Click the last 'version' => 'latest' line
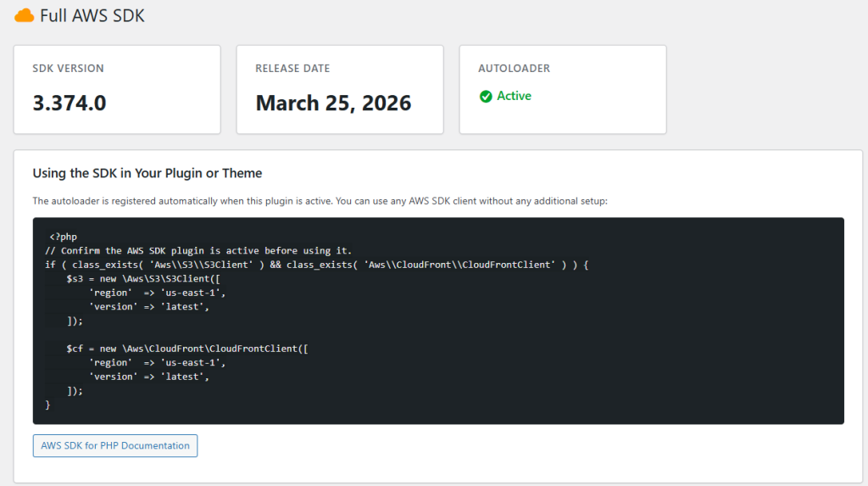Image resolution: width=868 pixels, height=486 pixels. (x=149, y=377)
